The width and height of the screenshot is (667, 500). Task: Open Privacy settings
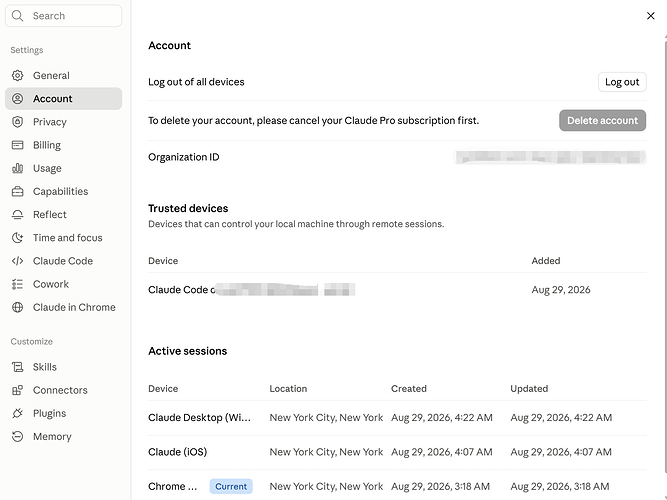[x=63, y=122]
